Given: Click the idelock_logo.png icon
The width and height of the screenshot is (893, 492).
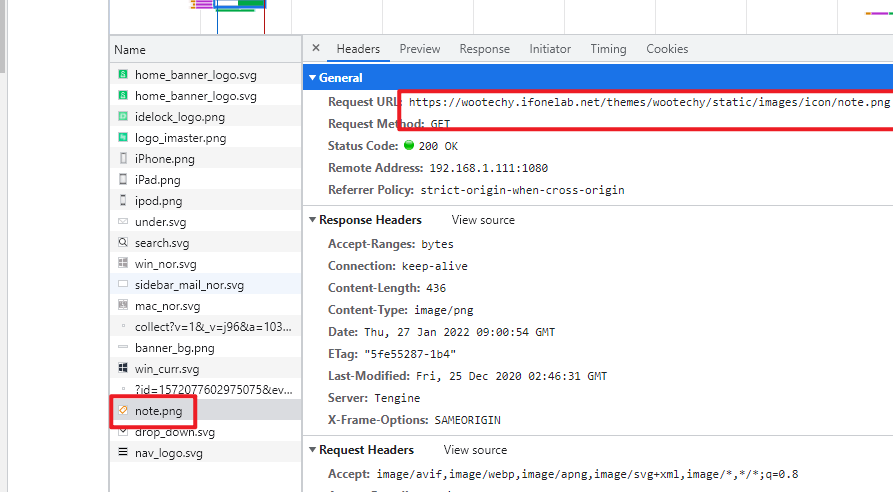Looking at the screenshot, I should click(123, 117).
